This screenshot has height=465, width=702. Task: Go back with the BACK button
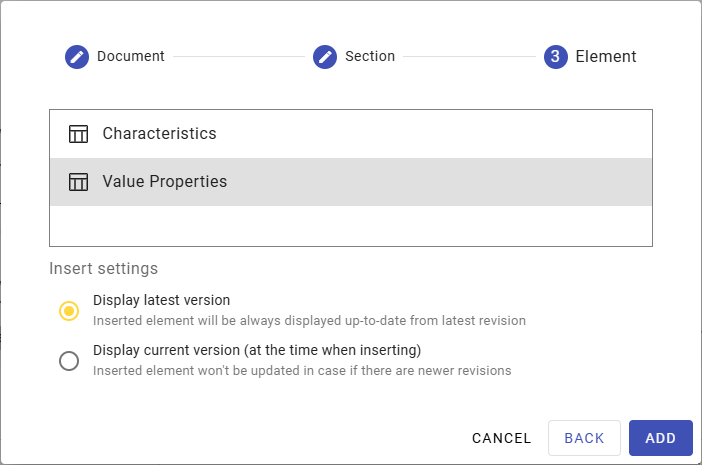(584, 438)
